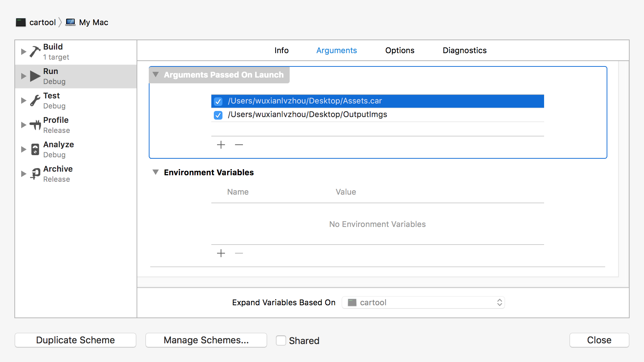Screen dimensions: 644x362
Task: Collapse the Arguments Passed On Launch section
Action: (156, 75)
